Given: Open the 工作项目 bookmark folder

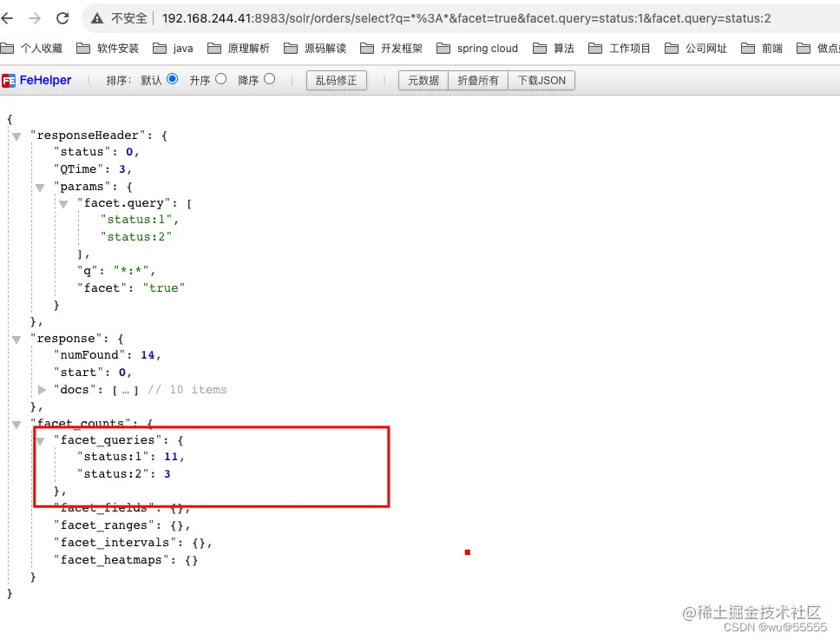Looking at the screenshot, I should (620, 49).
